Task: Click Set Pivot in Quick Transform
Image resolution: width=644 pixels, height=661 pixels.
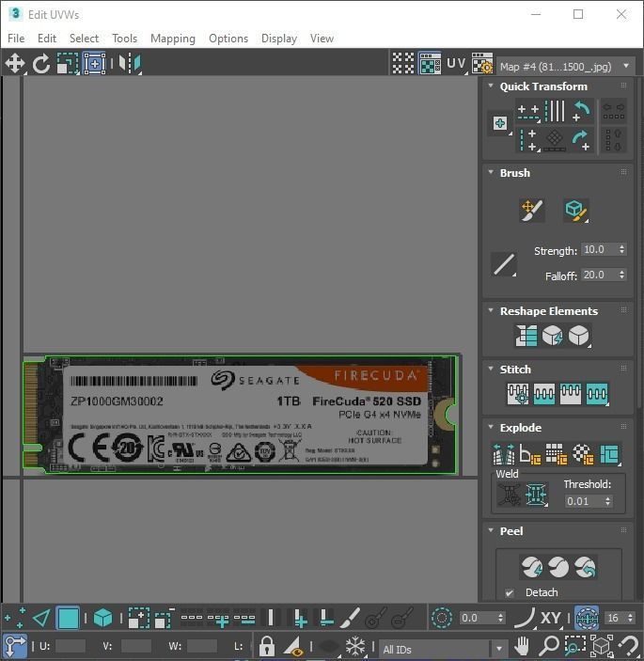Action: (500, 123)
